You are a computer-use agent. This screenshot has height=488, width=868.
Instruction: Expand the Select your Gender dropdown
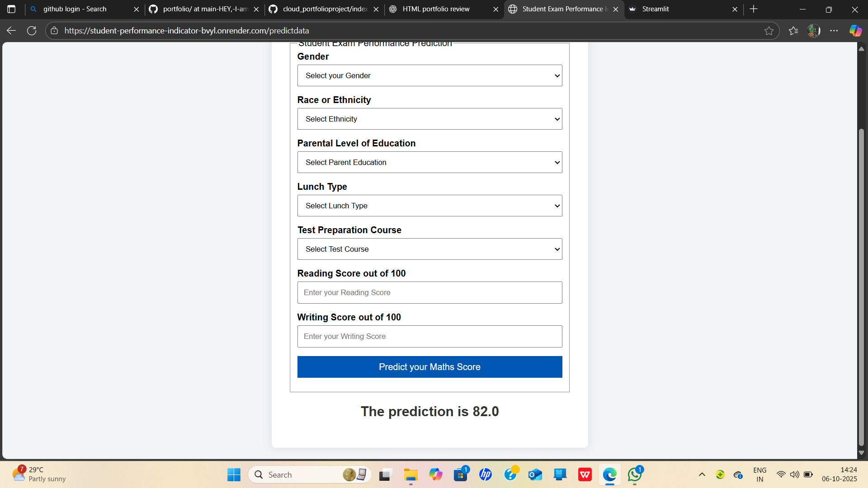(429, 75)
